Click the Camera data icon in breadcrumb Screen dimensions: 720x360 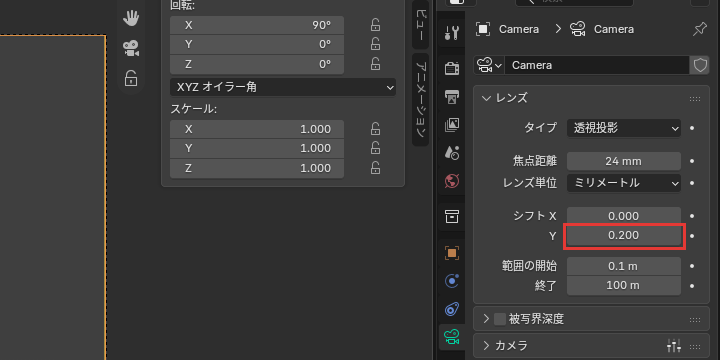577,29
